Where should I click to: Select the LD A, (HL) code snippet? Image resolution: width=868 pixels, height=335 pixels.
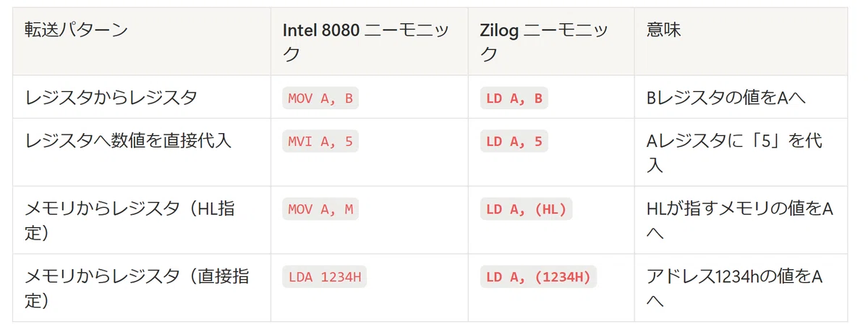[527, 209]
